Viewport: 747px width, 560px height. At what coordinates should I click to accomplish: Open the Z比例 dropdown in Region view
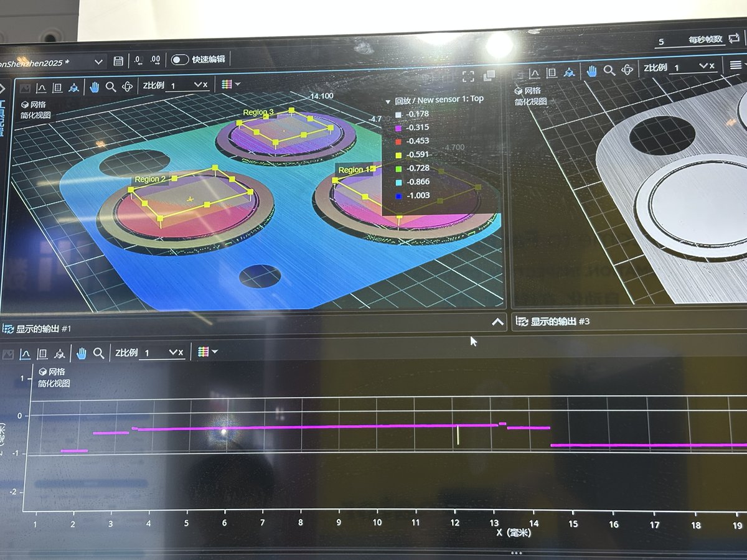pos(198,84)
